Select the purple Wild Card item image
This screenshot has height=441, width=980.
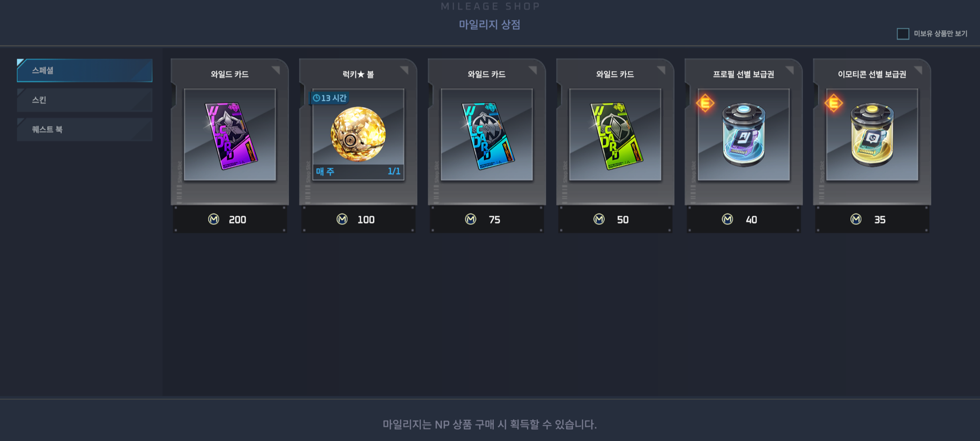coord(230,134)
